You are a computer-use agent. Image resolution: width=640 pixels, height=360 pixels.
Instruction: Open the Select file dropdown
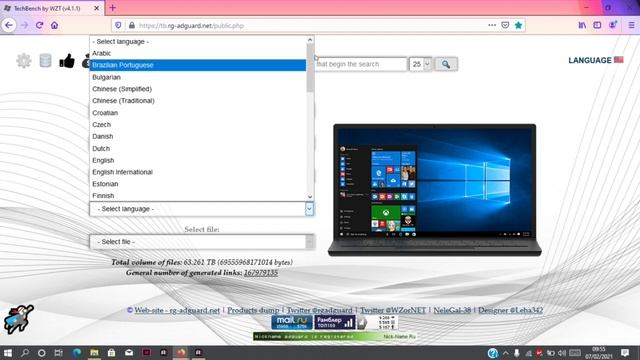pos(202,242)
